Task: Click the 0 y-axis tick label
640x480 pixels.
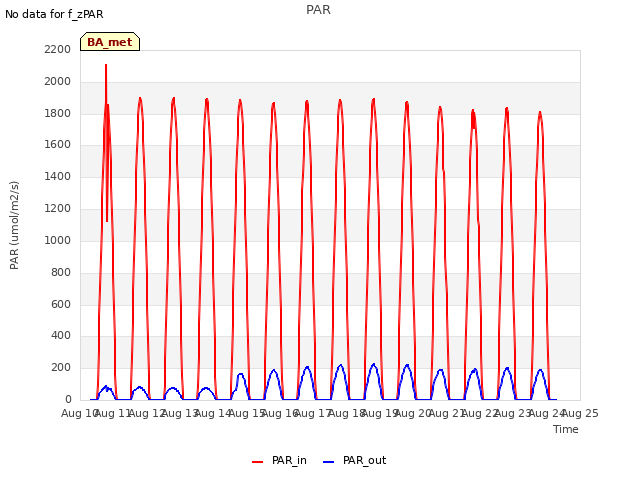Action: (68, 399)
